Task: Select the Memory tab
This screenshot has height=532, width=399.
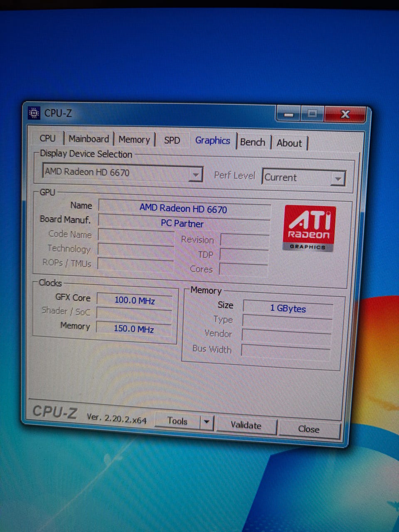Action: pos(134,140)
